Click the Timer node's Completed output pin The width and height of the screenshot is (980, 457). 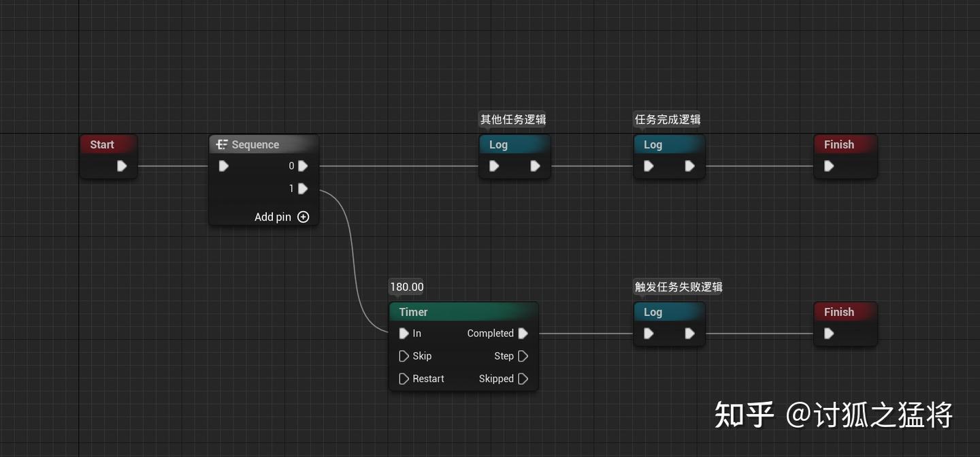coord(523,333)
